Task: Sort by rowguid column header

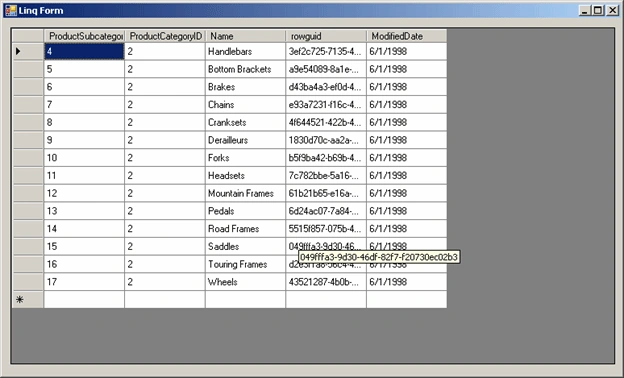Action: tap(326, 36)
